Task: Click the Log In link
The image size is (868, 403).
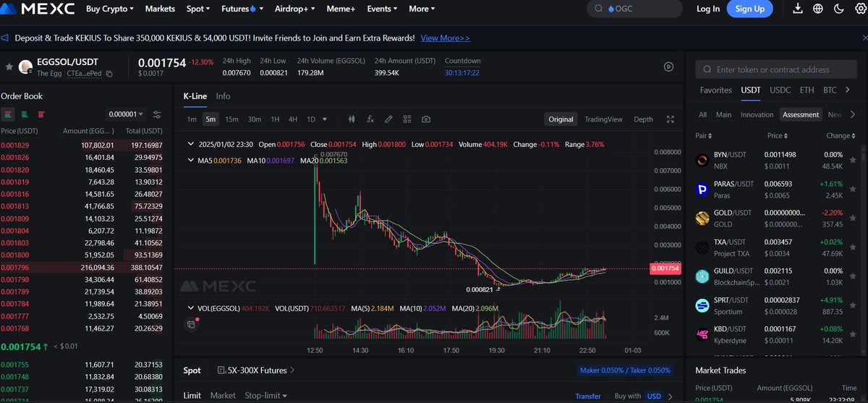Action: [x=708, y=9]
